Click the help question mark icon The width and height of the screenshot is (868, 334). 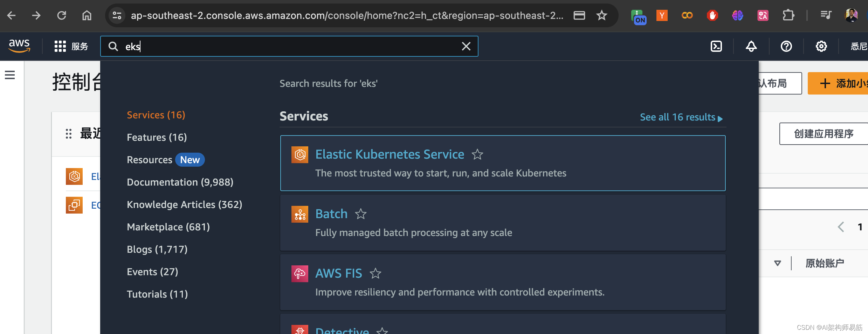[x=786, y=46]
